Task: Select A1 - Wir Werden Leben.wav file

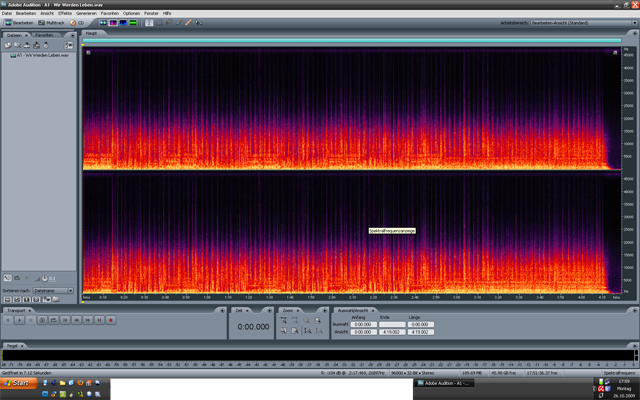Action: coord(40,55)
